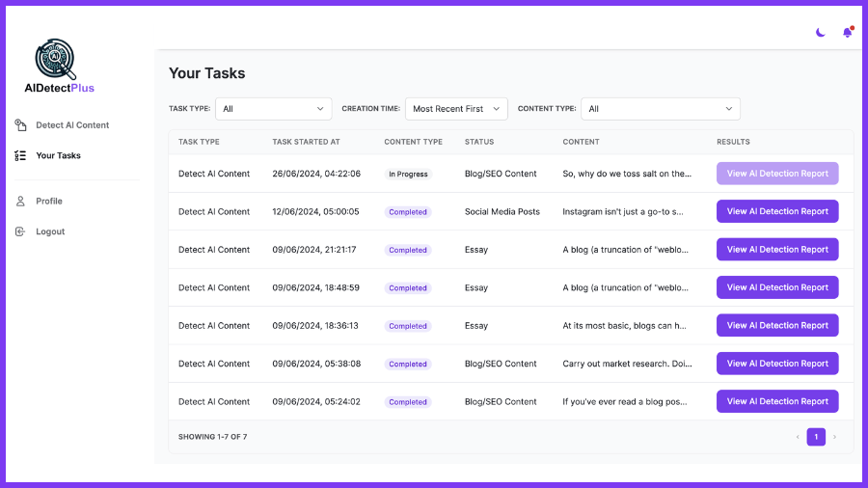
Task: Select the Logout sidebar label
Action: coord(50,231)
